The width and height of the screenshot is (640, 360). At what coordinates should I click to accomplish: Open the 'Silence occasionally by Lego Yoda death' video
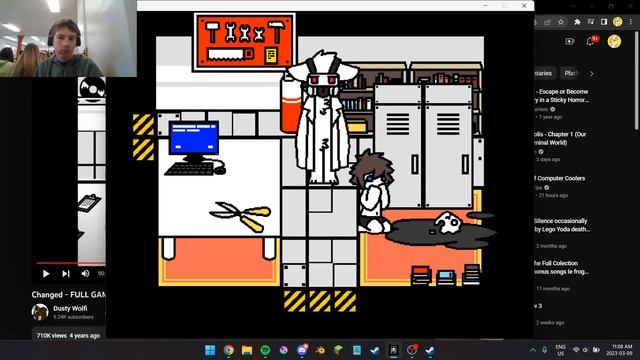(x=562, y=225)
